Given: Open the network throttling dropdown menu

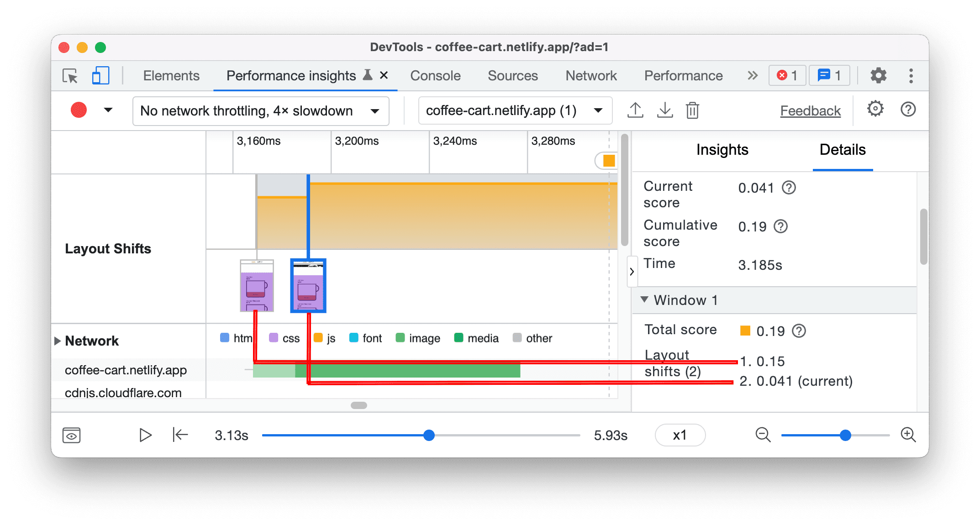Looking at the screenshot, I should click(257, 110).
